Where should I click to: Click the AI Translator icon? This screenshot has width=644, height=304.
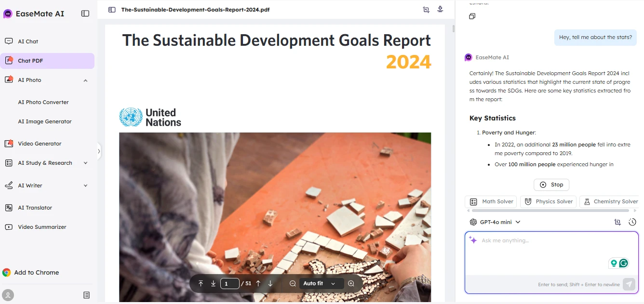coord(9,208)
